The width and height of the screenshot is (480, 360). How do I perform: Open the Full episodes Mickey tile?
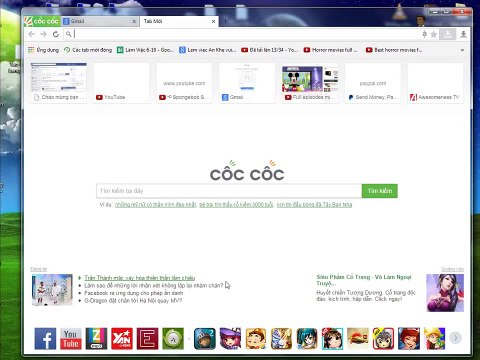pyautogui.click(x=310, y=83)
